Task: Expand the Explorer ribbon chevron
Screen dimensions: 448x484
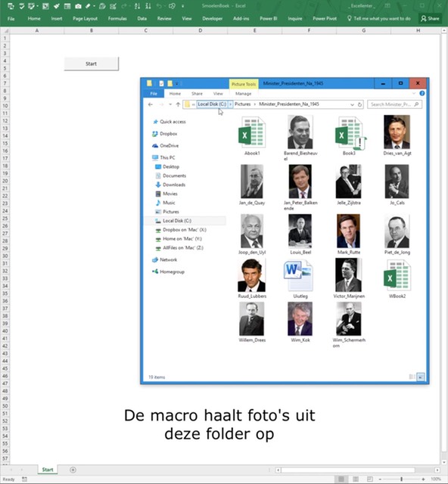Action: tap(414, 93)
